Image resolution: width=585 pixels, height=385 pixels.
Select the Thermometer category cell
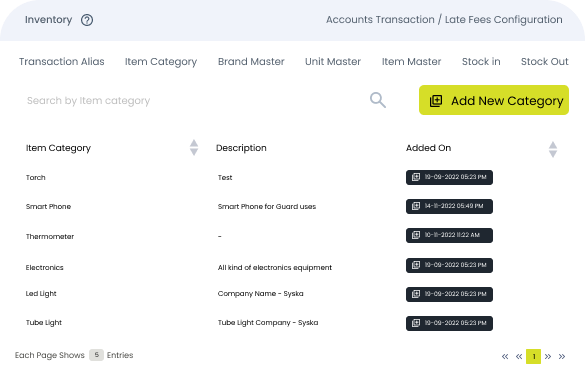[50, 237]
